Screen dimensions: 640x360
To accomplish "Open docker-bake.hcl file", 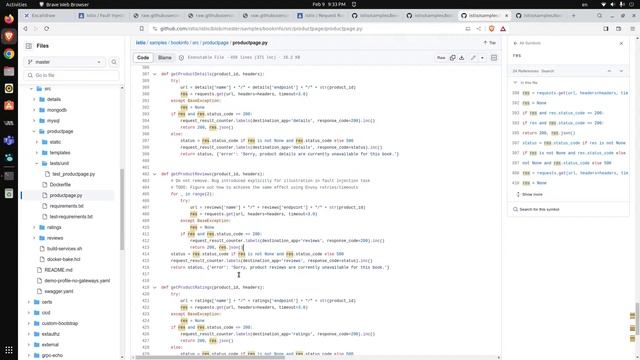I will pyautogui.click(x=63, y=259).
